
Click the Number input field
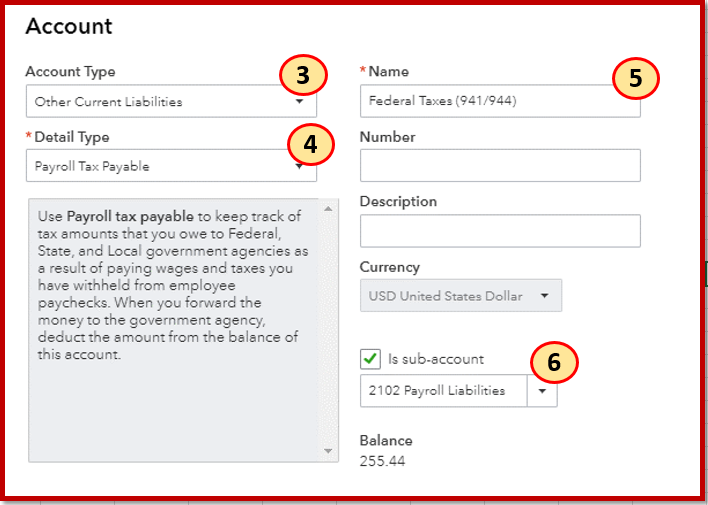pos(500,166)
